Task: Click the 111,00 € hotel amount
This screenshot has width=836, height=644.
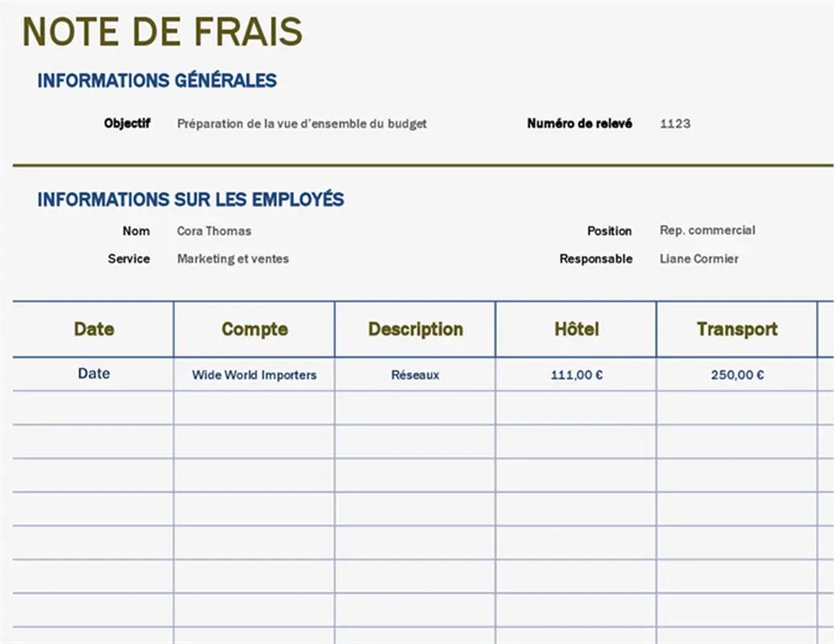Action: (576, 374)
